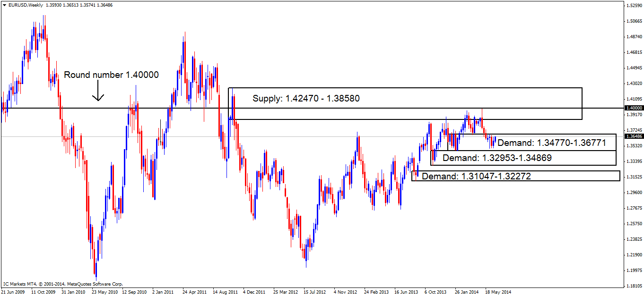
Task: Click the 1.52590 price scale label
Action: 634,5
